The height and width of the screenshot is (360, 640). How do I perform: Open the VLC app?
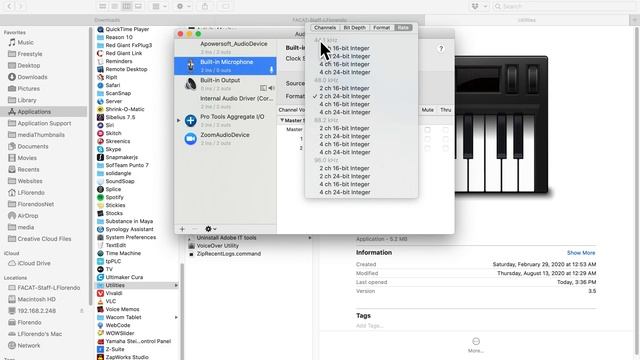[107, 301]
